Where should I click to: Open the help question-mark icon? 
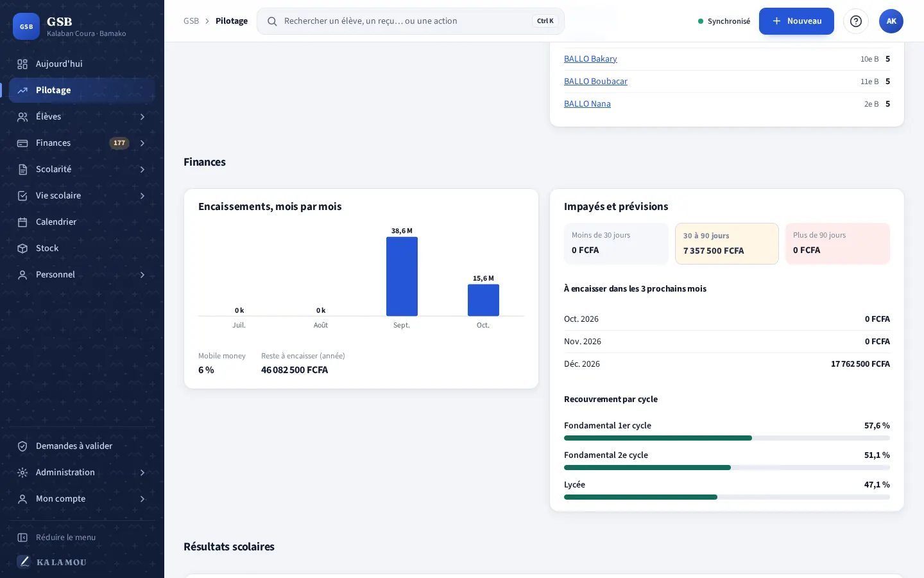point(856,21)
